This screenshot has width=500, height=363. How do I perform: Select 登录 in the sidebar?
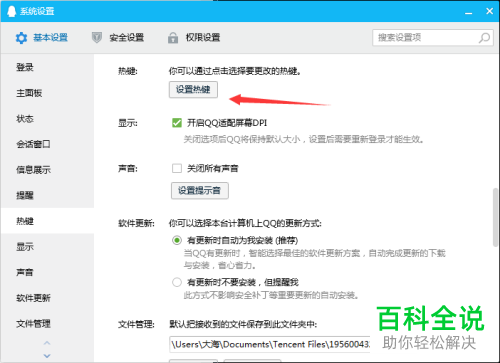point(47,67)
